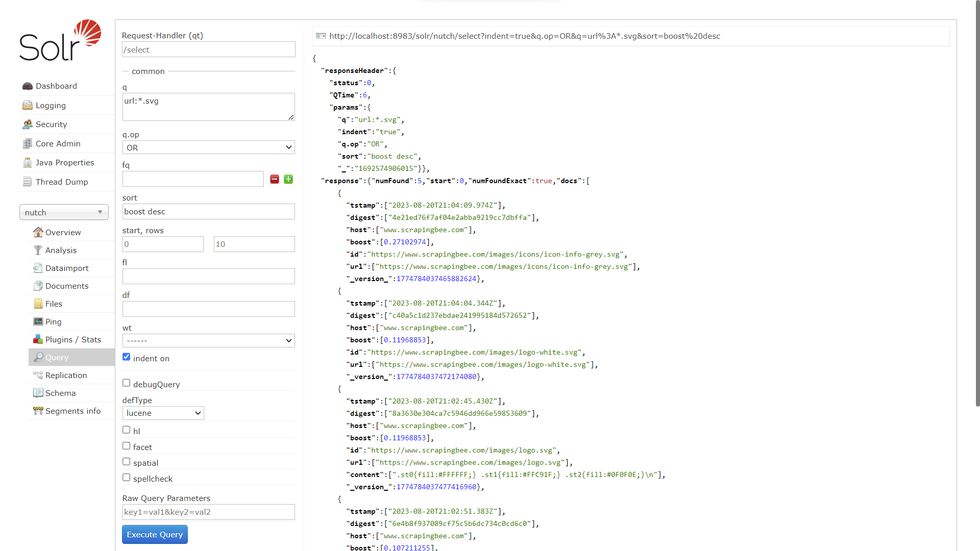This screenshot has height=551, width=980.
Task: Select the Query icon in sidebar
Action: pyautogui.click(x=38, y=357)
